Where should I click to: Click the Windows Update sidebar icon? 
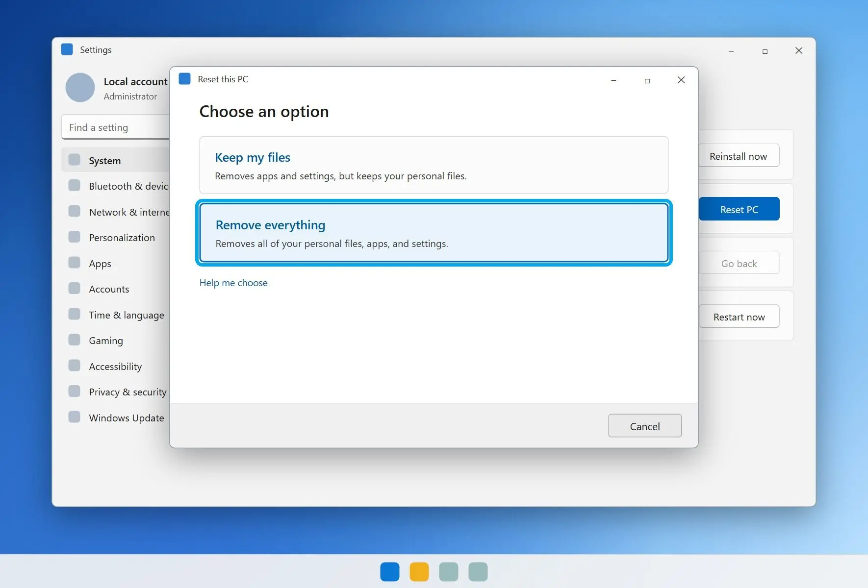(75, 417)
